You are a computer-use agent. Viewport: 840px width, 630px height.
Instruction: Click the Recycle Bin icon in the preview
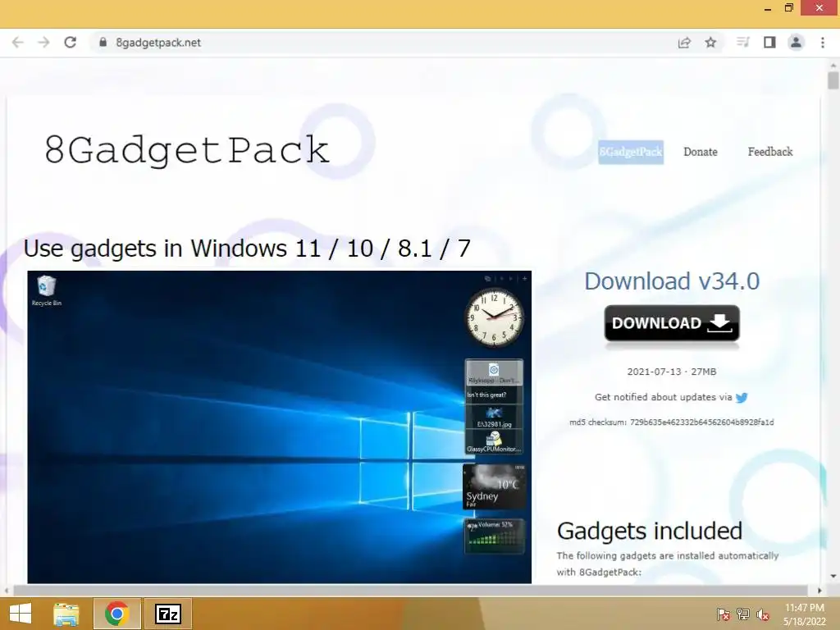tap(46, 290)
